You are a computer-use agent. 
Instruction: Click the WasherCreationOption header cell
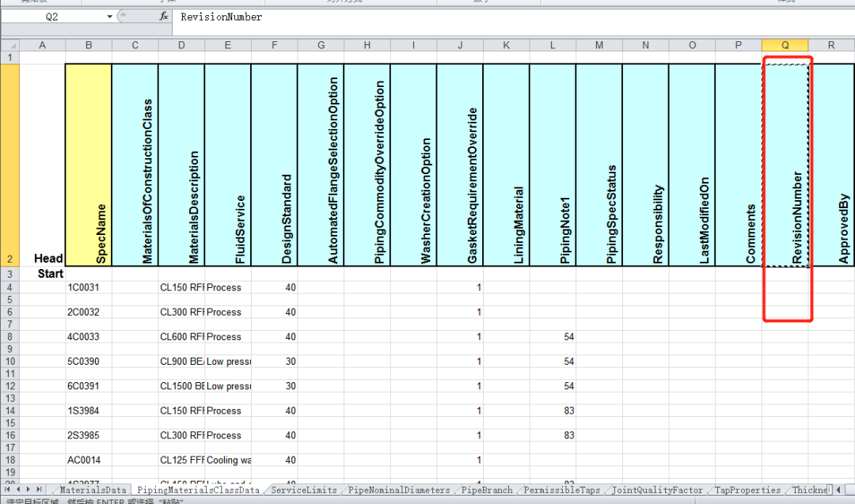point(413,165)
